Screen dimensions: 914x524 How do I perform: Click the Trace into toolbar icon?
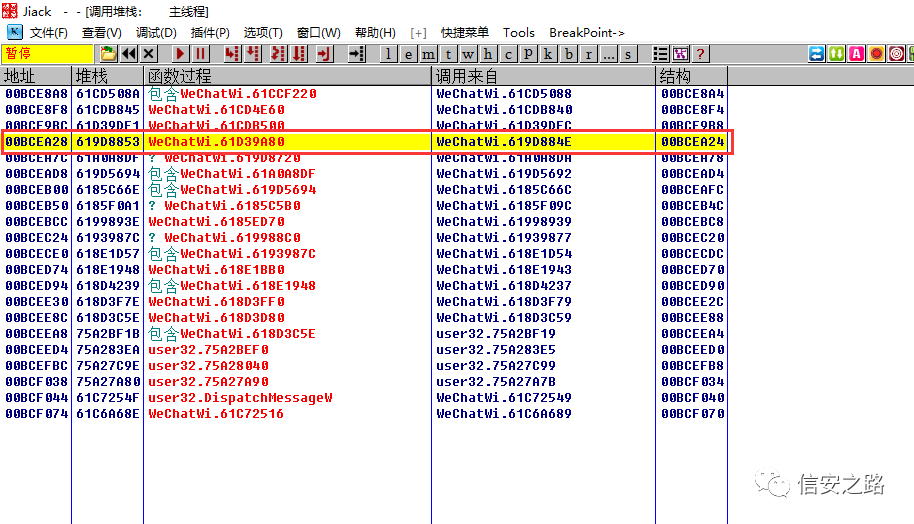coord(279,54)
